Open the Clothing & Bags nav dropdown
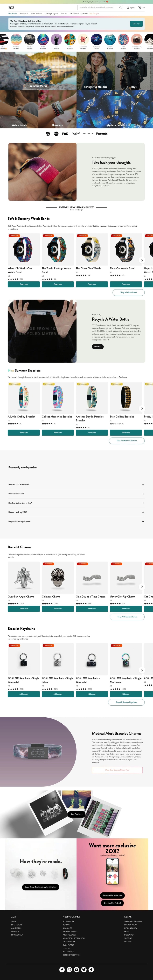The width and height of the screenshot is (153, 980). (51, 14)
